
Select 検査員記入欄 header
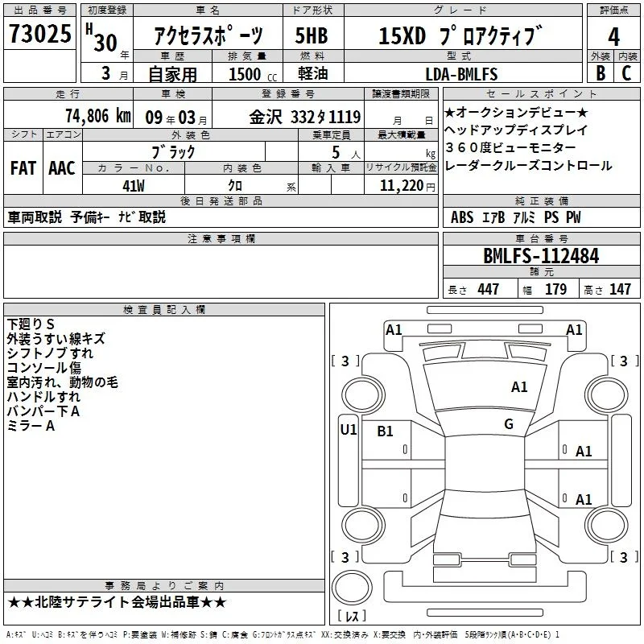point(164,310)
